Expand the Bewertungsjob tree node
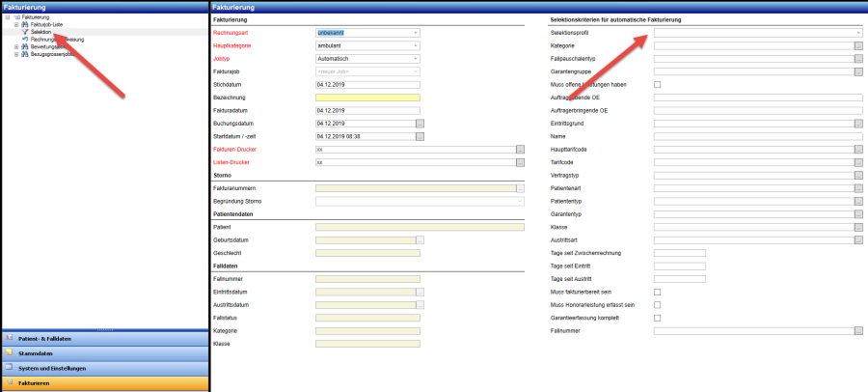Image resolution: width=868 pixels, height=392 pixels. point(16,46)
